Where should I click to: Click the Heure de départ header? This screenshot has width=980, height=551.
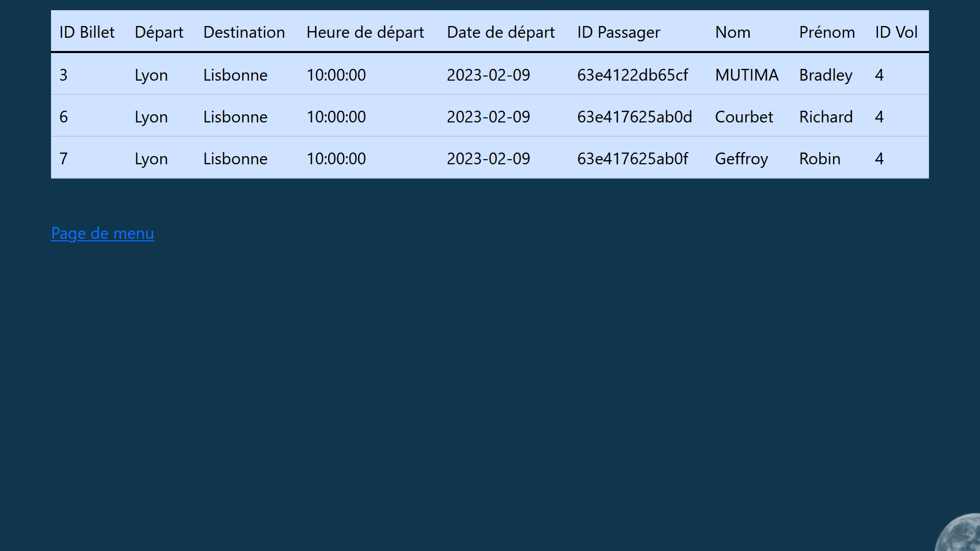[x=365, y=32]
